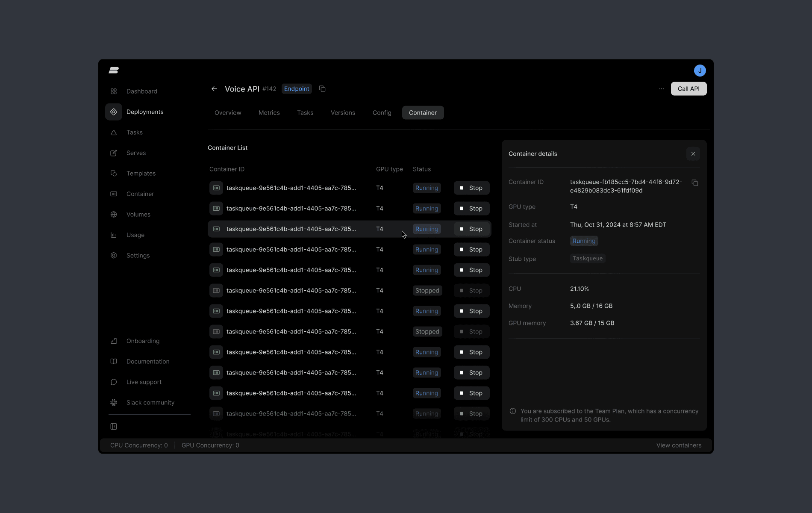812x513 pixels.
Task: Click the CPU value 21.10%
Action: coord(580,289)
